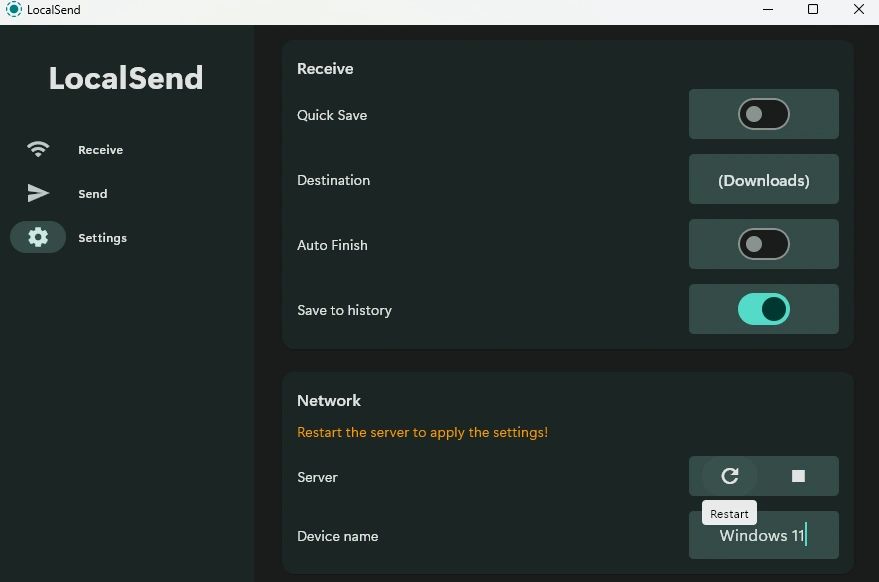Disable the Save to history toggle
The image size is (879, 582).
764,310
